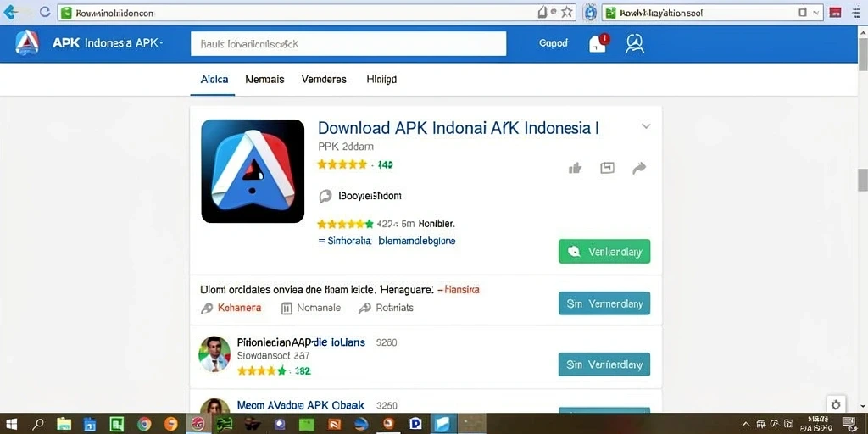Open the orange Firefox-like taskbar icon

(x=171, y=424)
